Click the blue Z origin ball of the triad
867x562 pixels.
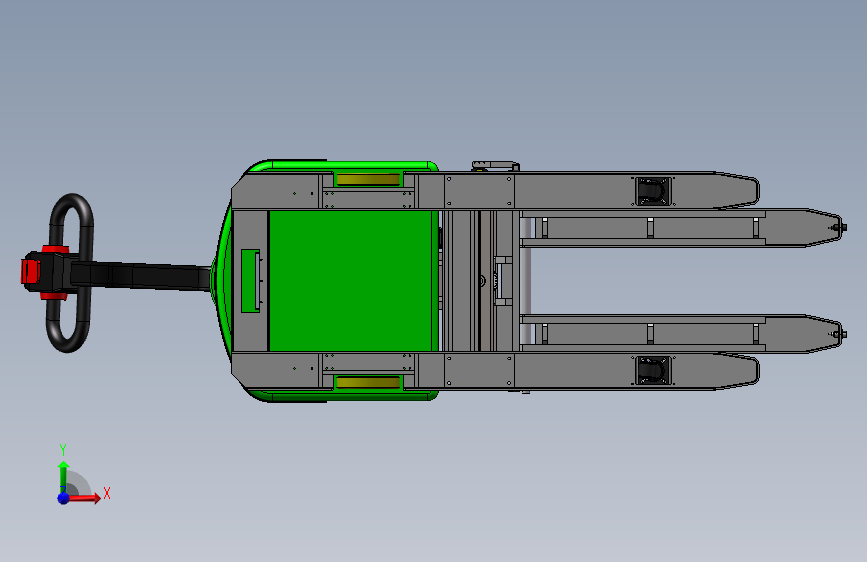pyautogui.click(x=64, y=498)
